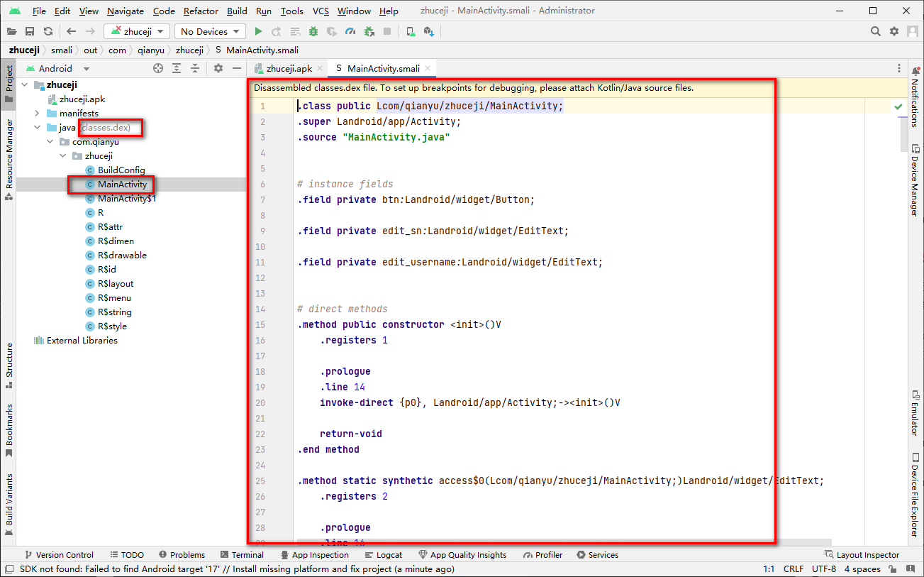The width and height of the screenshot is (924, 577).
Task: Click the CRLF line separator indicator
Action: [794, 568]
